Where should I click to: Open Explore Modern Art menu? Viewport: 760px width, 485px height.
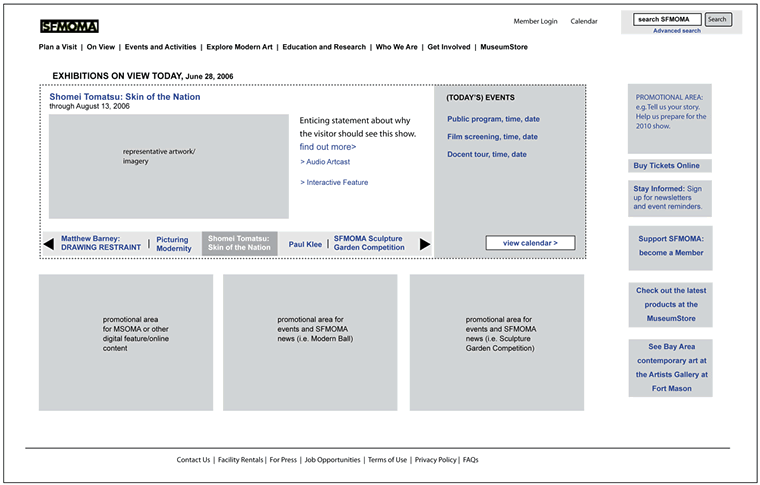point(239,47)
